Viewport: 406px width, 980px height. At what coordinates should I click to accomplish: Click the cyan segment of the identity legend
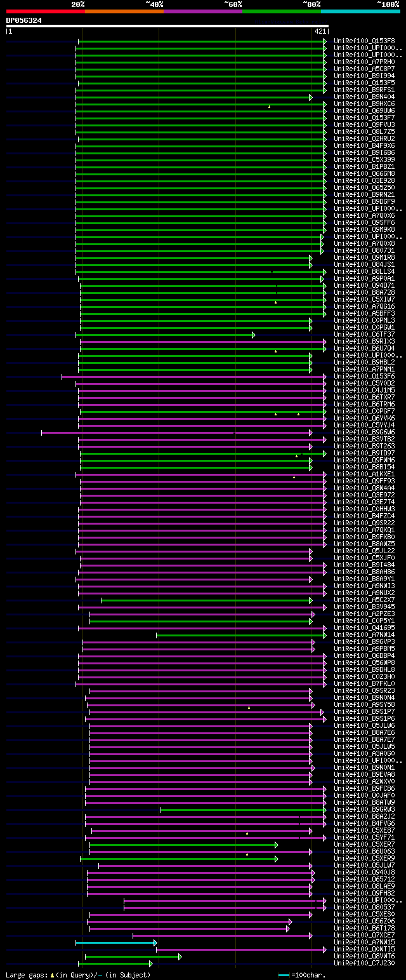[360, 11]
